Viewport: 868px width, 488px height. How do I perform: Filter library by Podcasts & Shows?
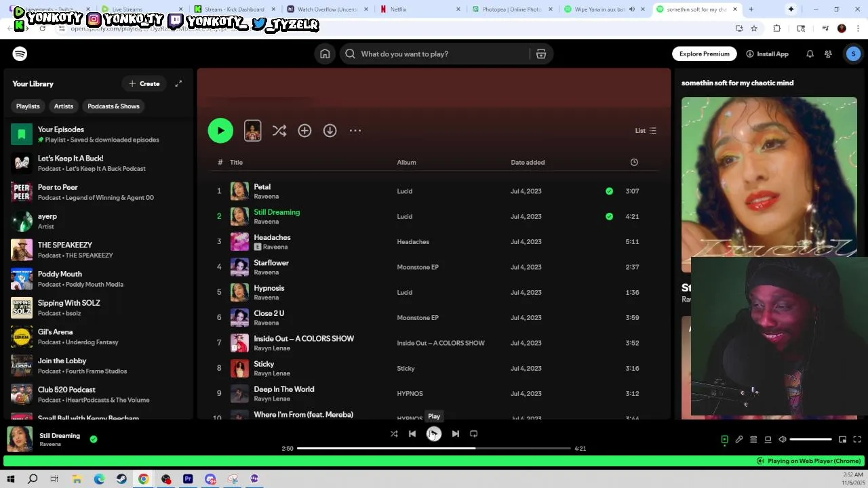pos(113,106)
